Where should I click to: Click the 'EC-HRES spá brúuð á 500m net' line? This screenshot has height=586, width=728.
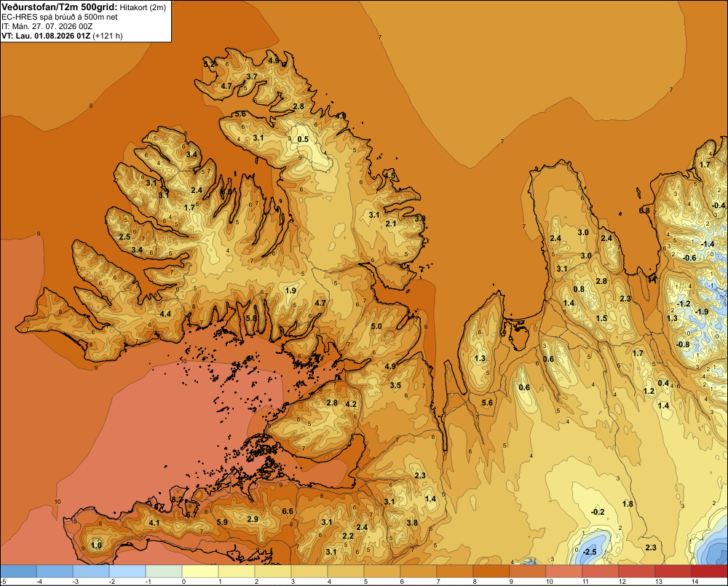click(60, 17)
